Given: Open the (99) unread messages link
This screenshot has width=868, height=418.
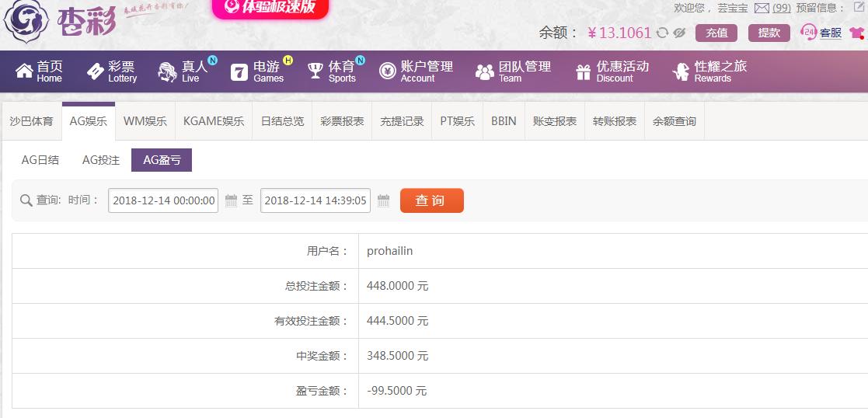Looking at the screenshot, I should click(782, 9).
